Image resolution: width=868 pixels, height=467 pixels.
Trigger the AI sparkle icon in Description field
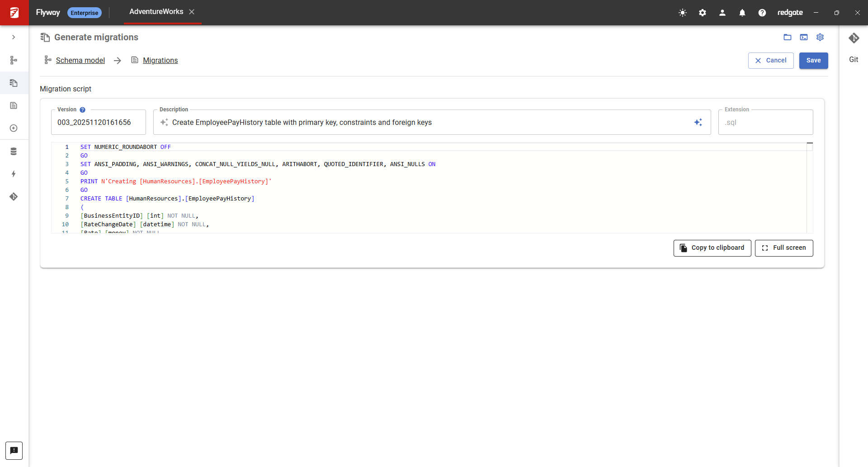698,122
